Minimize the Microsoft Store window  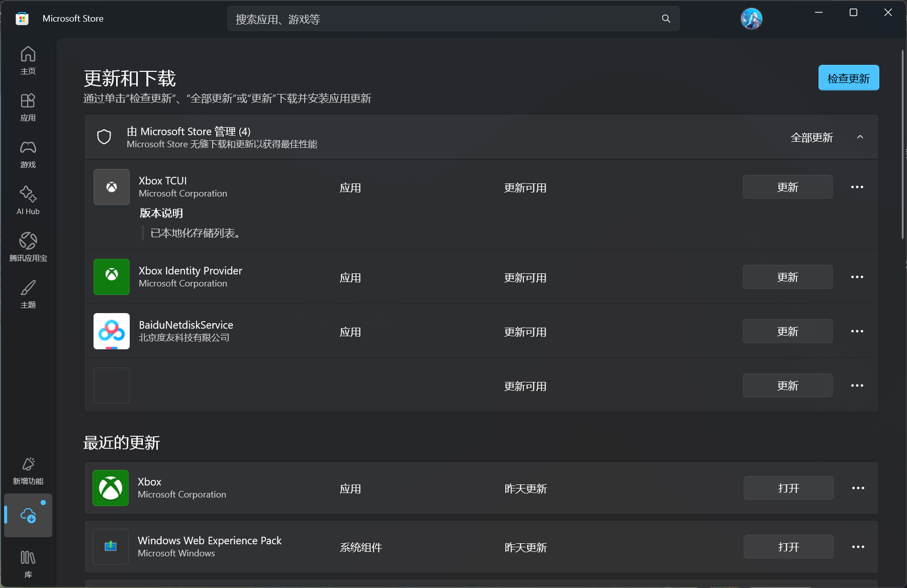coord(819,13)
